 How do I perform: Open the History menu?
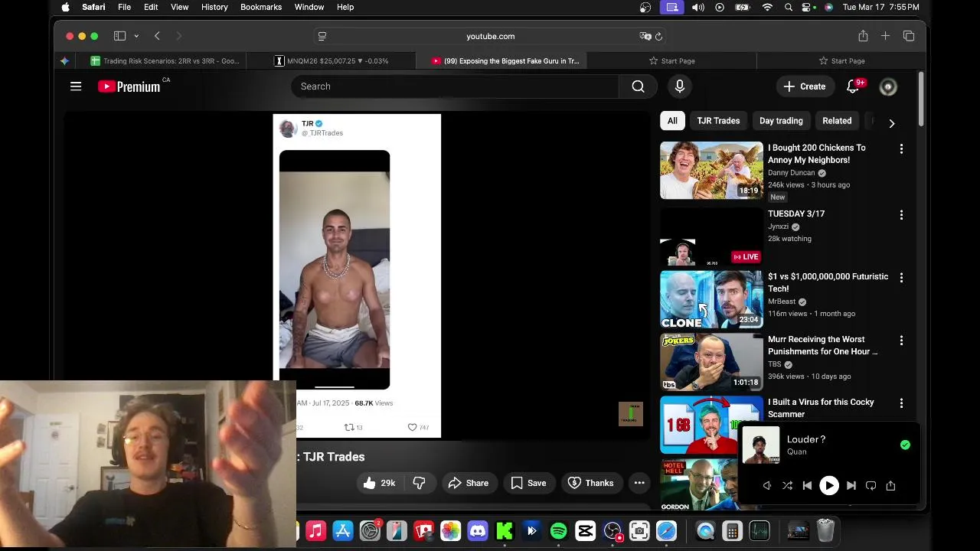coord(214,7)
